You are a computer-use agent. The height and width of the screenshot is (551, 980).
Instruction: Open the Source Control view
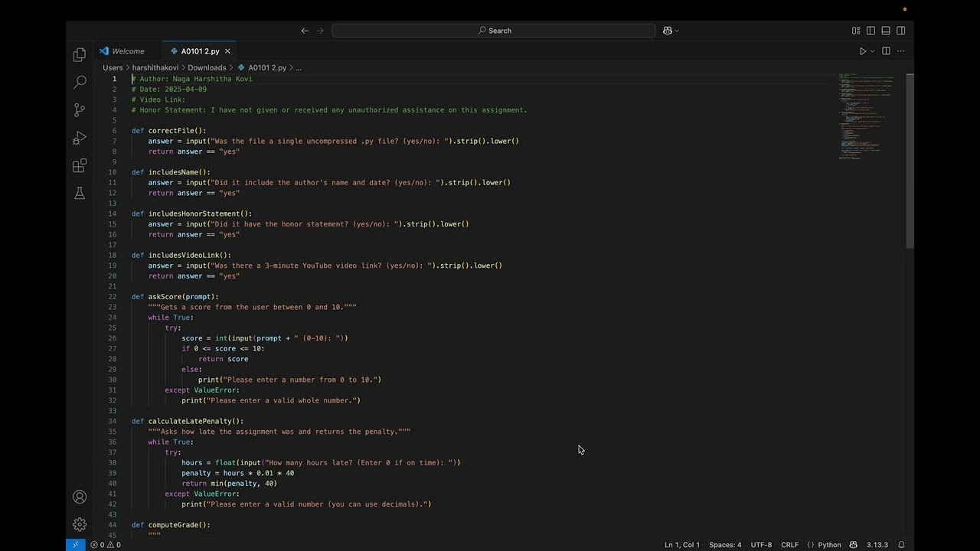click(80, 110)
